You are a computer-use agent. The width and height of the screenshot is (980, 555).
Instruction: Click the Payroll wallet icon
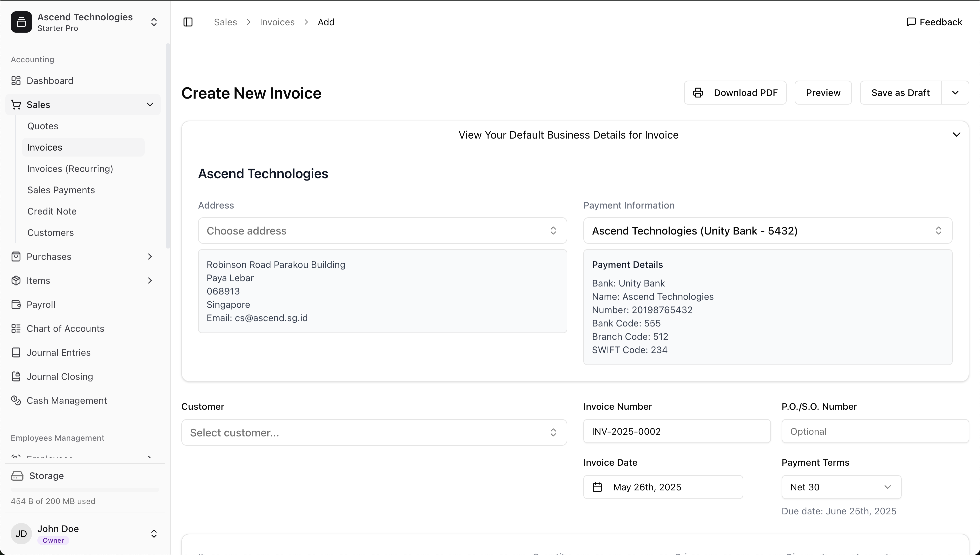coord(16,304)
